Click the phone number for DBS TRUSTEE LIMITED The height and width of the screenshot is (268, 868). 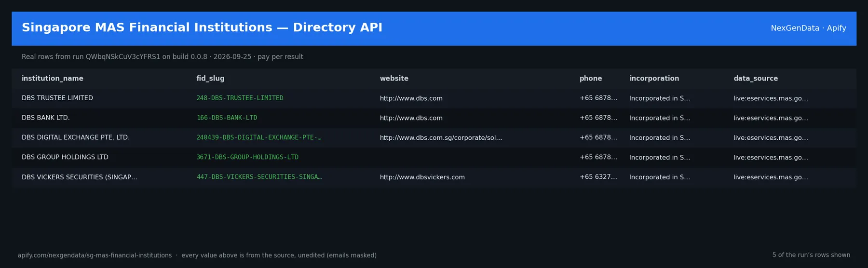tap(598, 98)
